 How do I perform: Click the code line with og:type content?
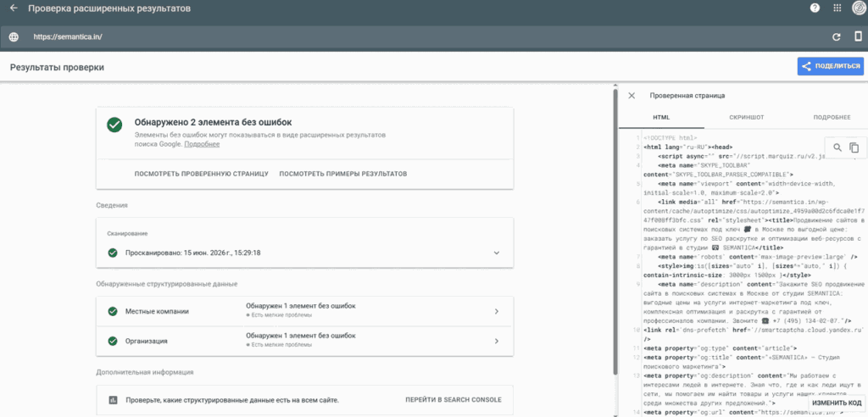[721, 348]
